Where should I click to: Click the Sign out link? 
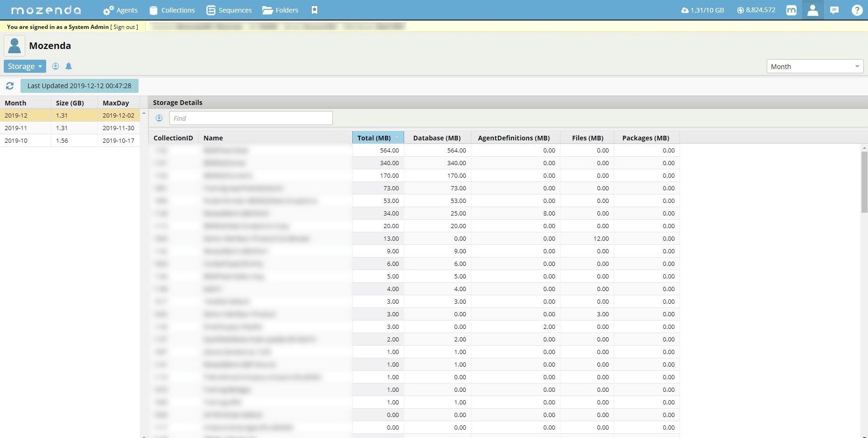click(124, 27)
